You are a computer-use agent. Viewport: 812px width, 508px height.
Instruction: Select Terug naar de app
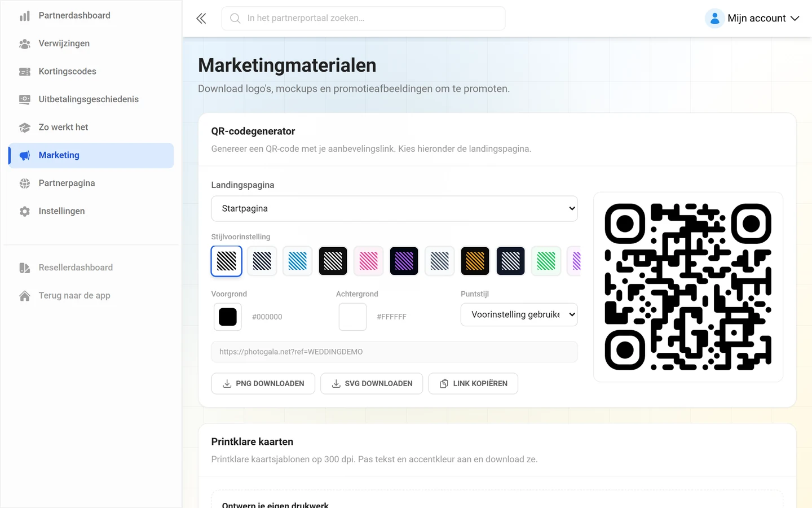(91, 295)
